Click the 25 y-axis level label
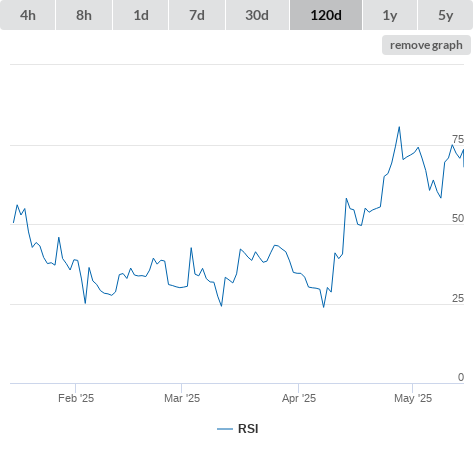The image size is (474, 455). [x=458, y=298]
